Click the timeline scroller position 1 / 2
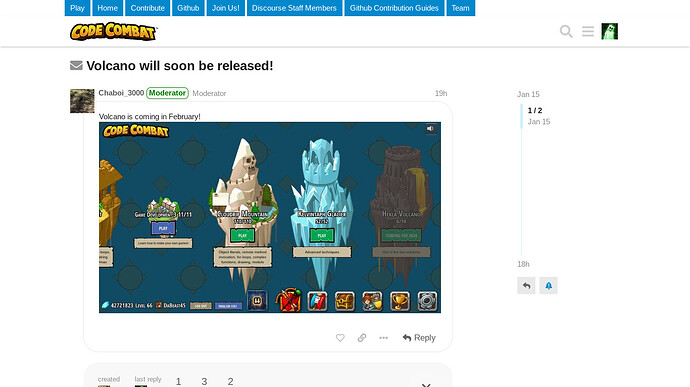The image size is (690, 387). point(535,111)
